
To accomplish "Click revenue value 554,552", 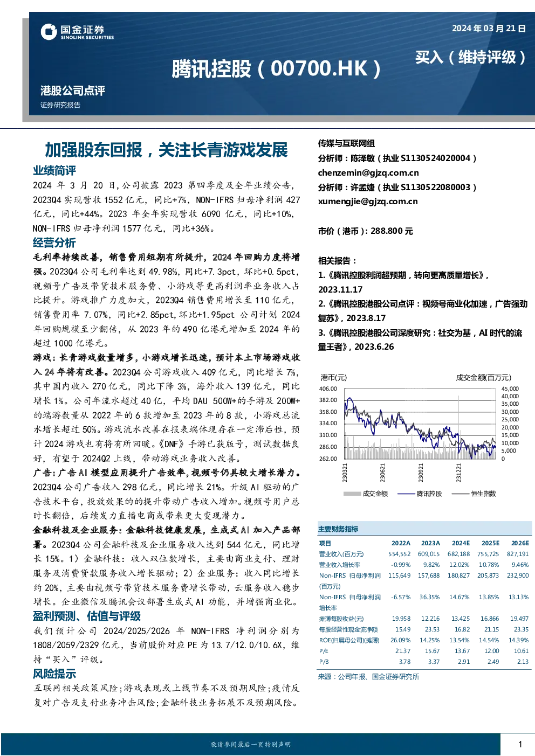I will (399, 554).
